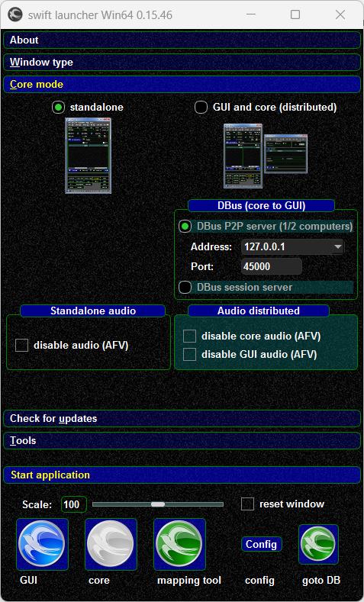Open the goto DB green icon
Screen dimensions: 364x602
[x=318, y=545]
